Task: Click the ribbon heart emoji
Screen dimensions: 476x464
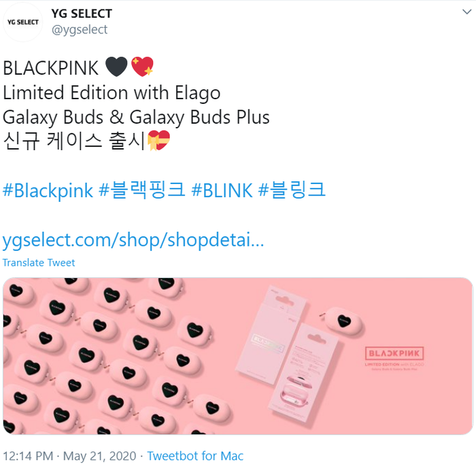Action: [158, 140]
